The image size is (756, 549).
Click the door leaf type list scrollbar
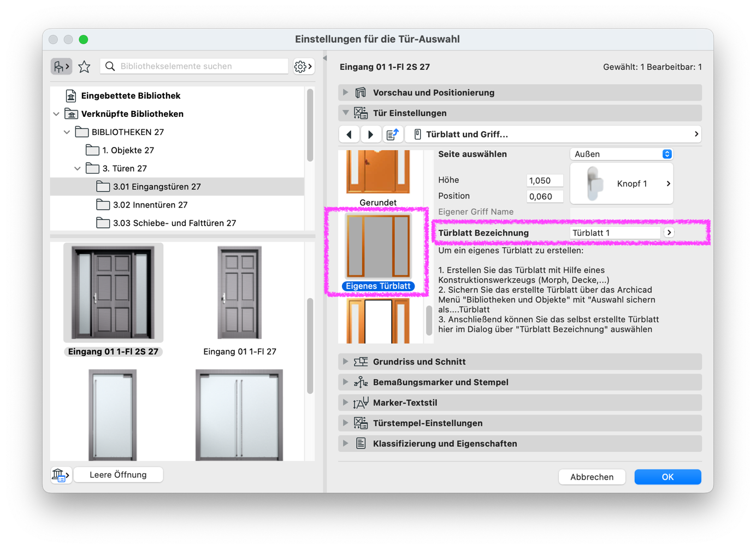(x=429, y=320)
